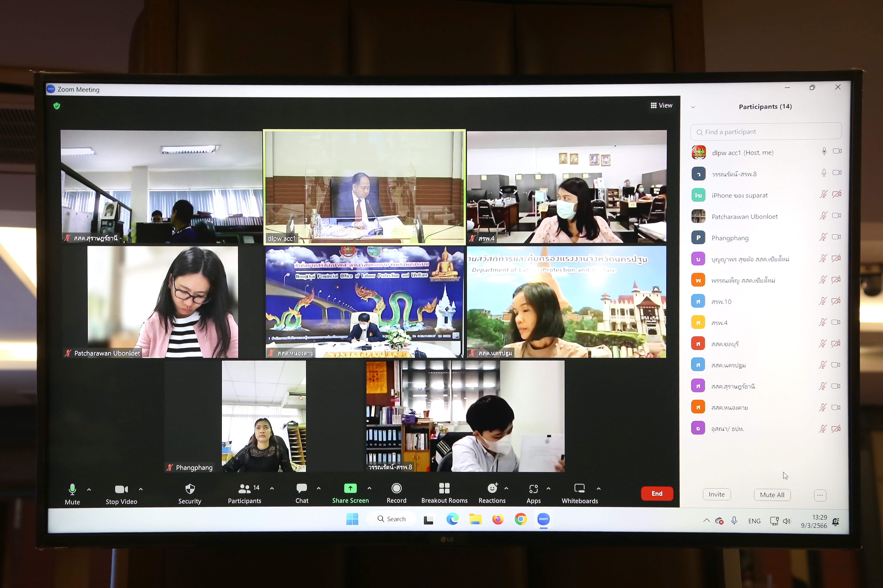Open the Security shield icon
This screenshot has height=588, width=883.
190,489
